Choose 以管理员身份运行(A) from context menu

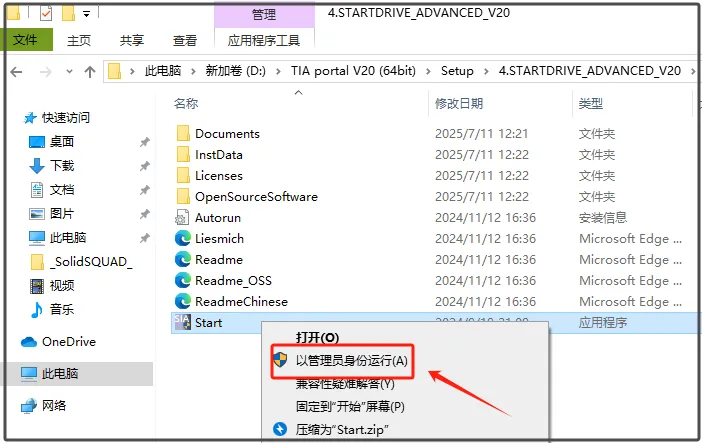(351, 361)
